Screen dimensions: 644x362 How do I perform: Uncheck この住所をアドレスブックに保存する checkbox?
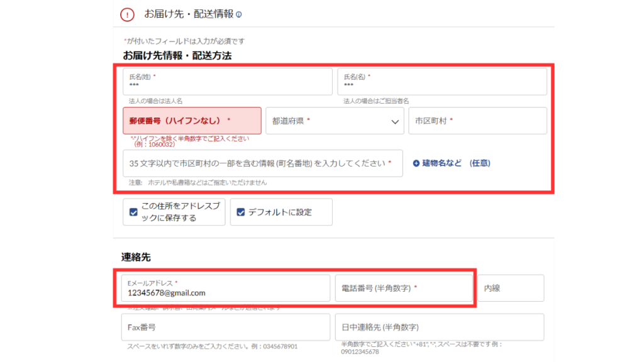133,212
